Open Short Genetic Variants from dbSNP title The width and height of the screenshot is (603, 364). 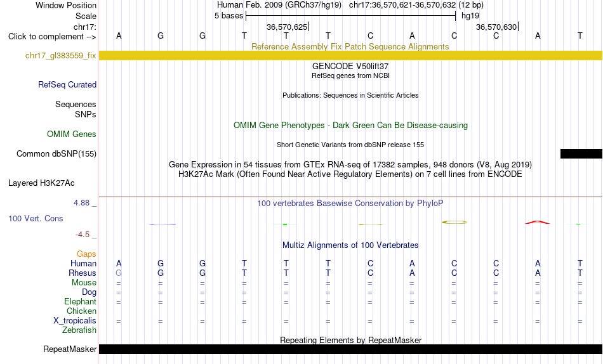coord(350,145)
